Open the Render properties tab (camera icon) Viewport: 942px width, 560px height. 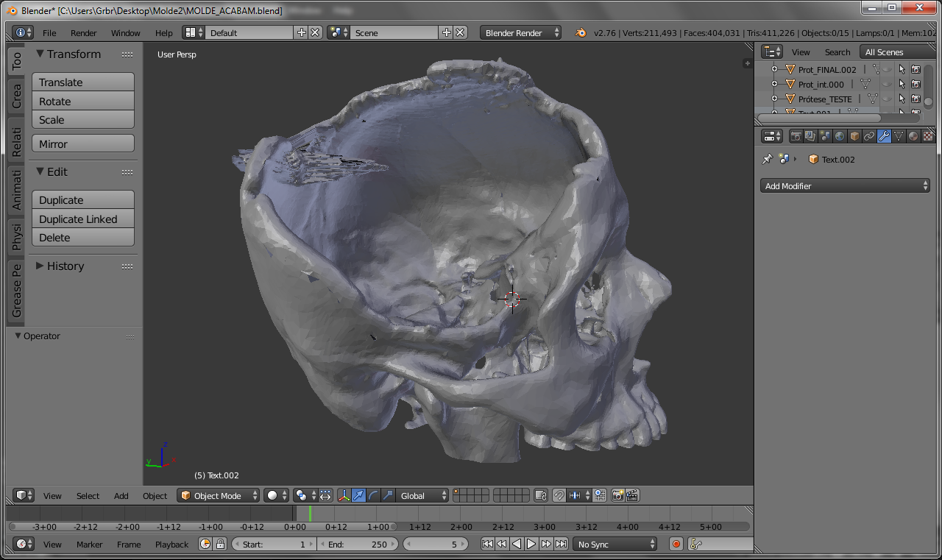796,136
